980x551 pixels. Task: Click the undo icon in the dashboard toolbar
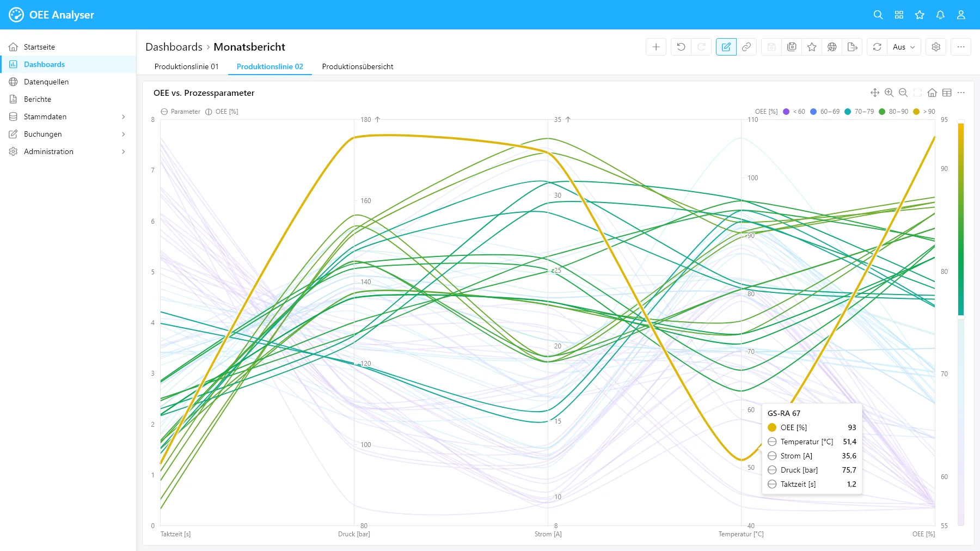point(681,47)
